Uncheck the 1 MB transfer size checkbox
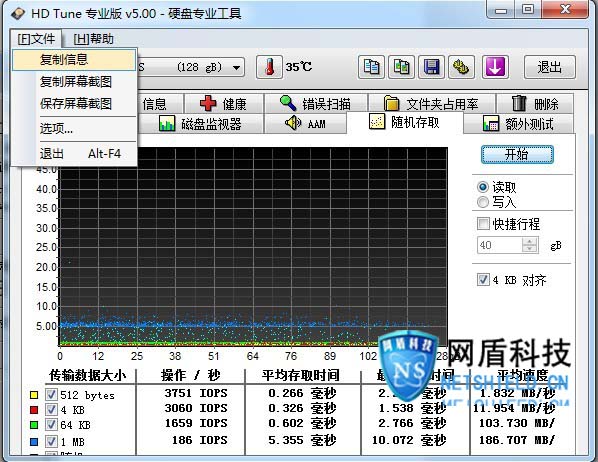Image resolution: width=598 pixels, height=462 pixels. [x=51, y=442]
